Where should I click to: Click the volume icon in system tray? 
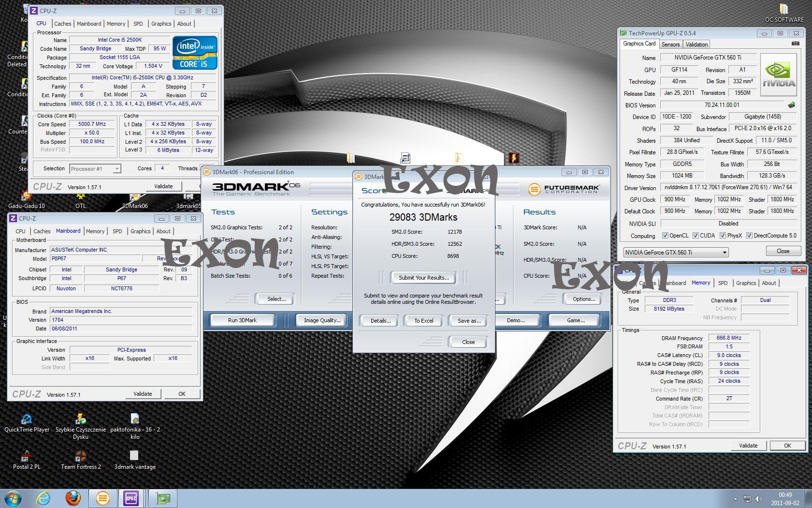759,499
